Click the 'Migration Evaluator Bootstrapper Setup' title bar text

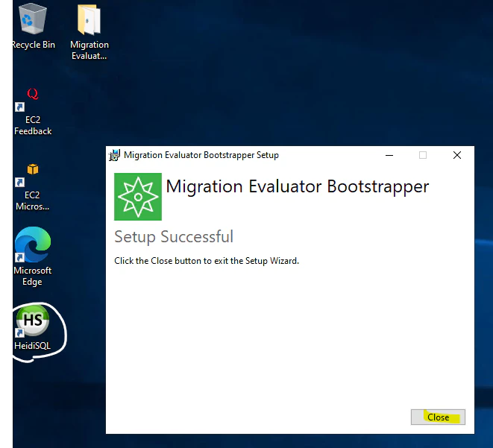coord(201,155)
